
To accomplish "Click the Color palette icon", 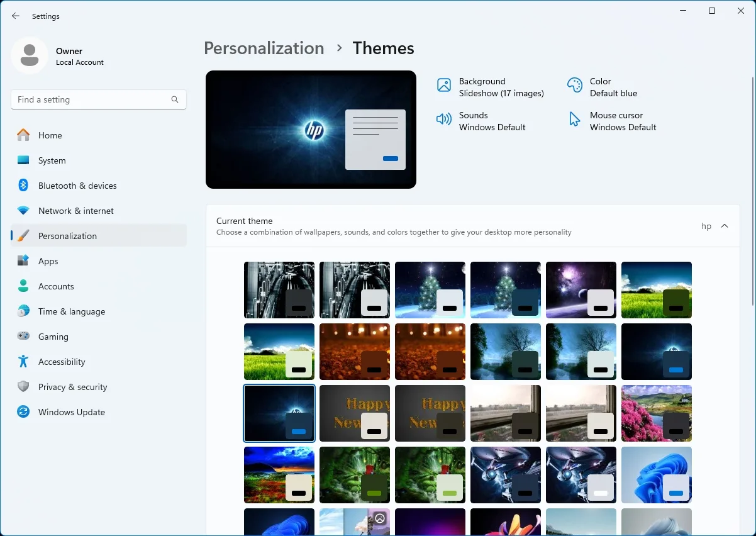I will pyautogui.click(x=575, y=85).
